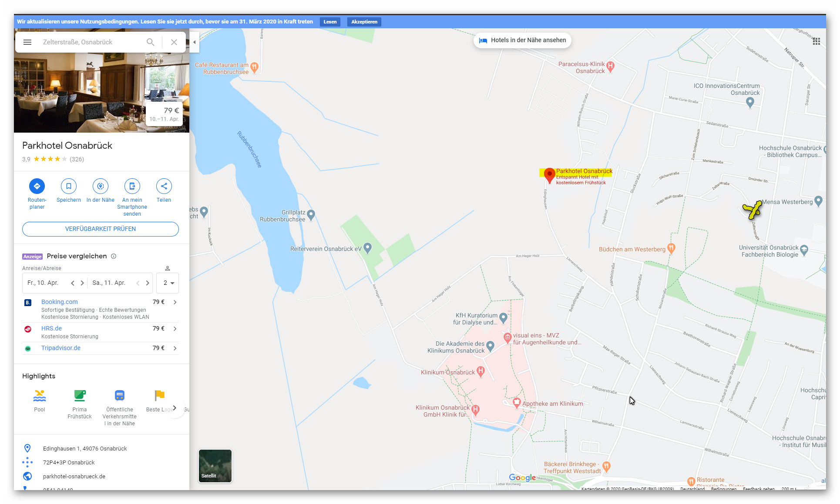Save place with Speichern icon
The image size is (840, 504).
[69, 186]
